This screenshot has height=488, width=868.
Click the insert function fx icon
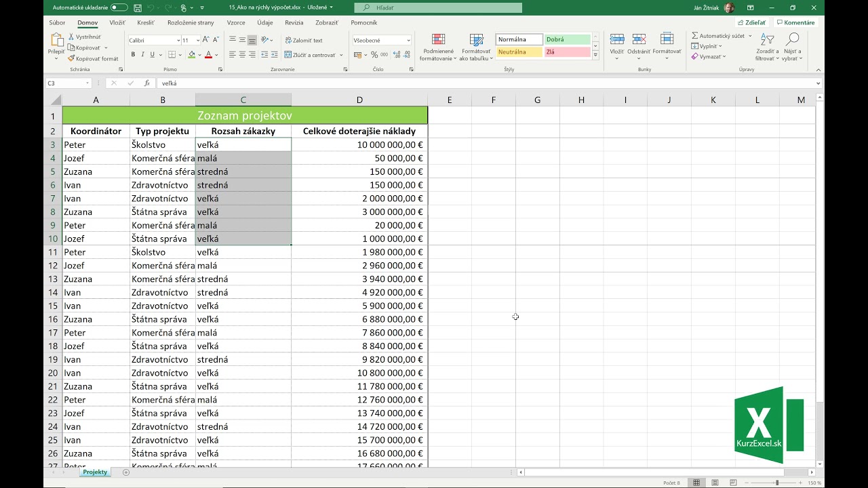[x=147, y=83]
